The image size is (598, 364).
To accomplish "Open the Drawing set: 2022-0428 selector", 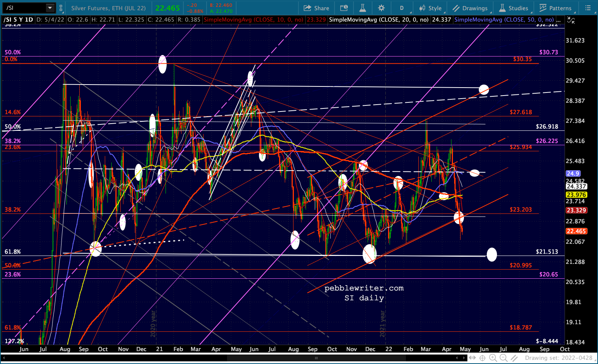I will tap(559, 358).
